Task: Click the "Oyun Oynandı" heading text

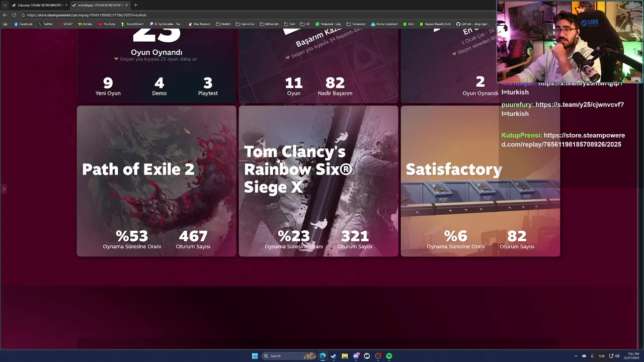Action: coord(156,52)
